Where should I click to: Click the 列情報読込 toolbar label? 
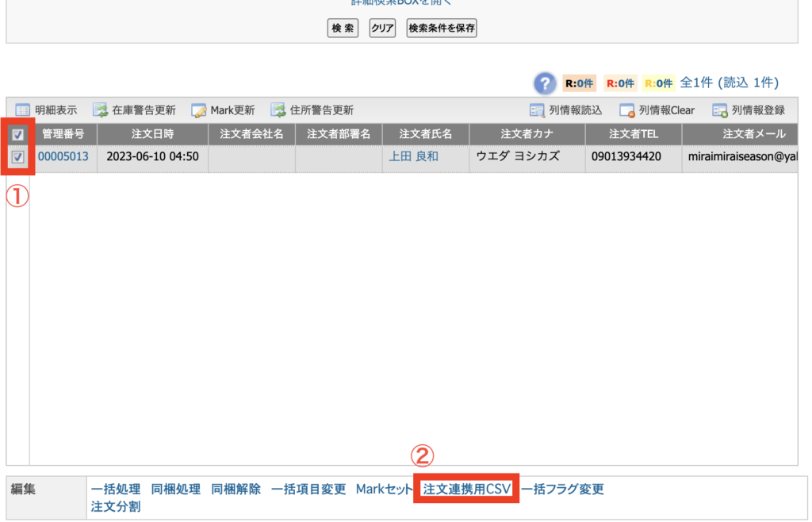coord(576,110)
